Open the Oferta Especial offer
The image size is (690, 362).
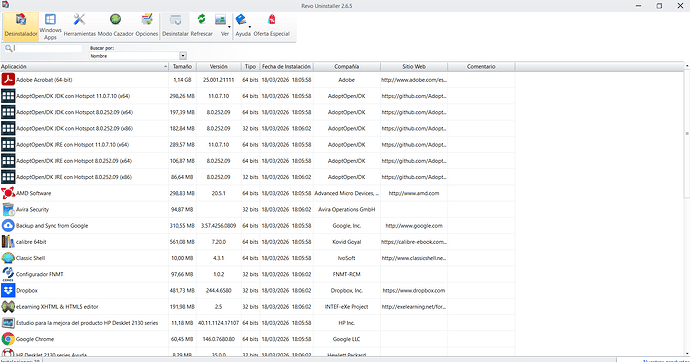coord(272,26)
